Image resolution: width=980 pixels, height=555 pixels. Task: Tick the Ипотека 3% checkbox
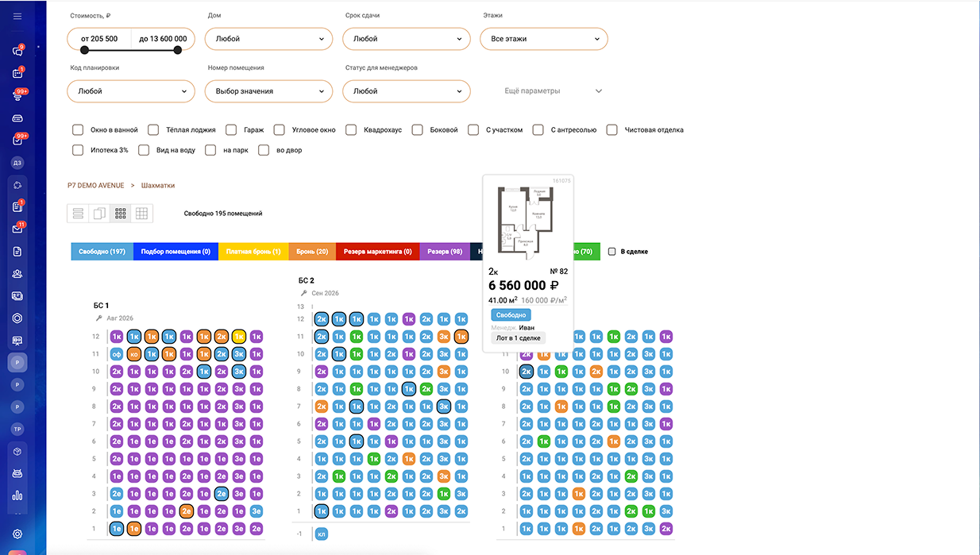[78, 150]
